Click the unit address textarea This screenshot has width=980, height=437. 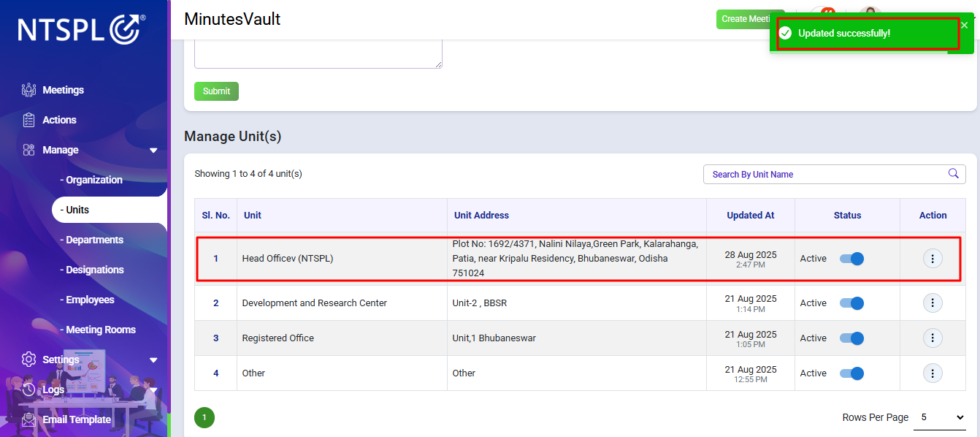(x=318, y=54)
